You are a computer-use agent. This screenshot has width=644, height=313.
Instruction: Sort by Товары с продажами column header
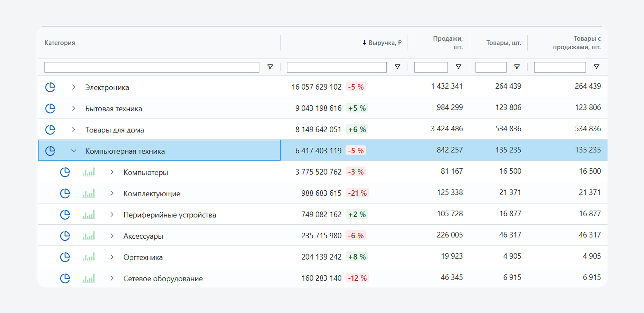[577, 43]
